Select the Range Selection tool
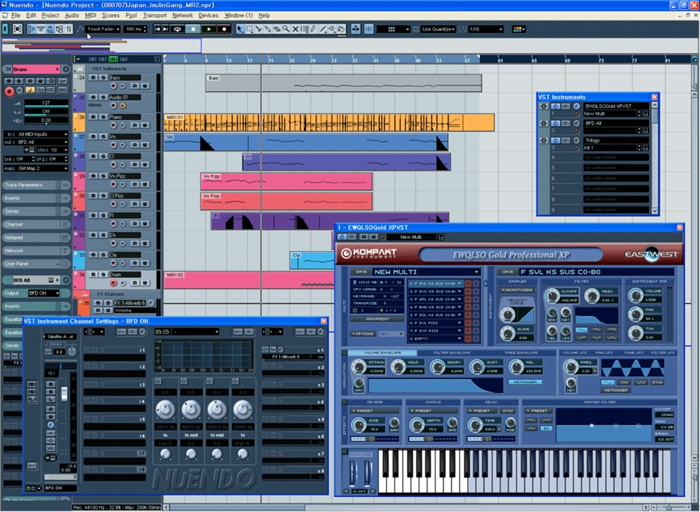 click(x=250, y=29)
